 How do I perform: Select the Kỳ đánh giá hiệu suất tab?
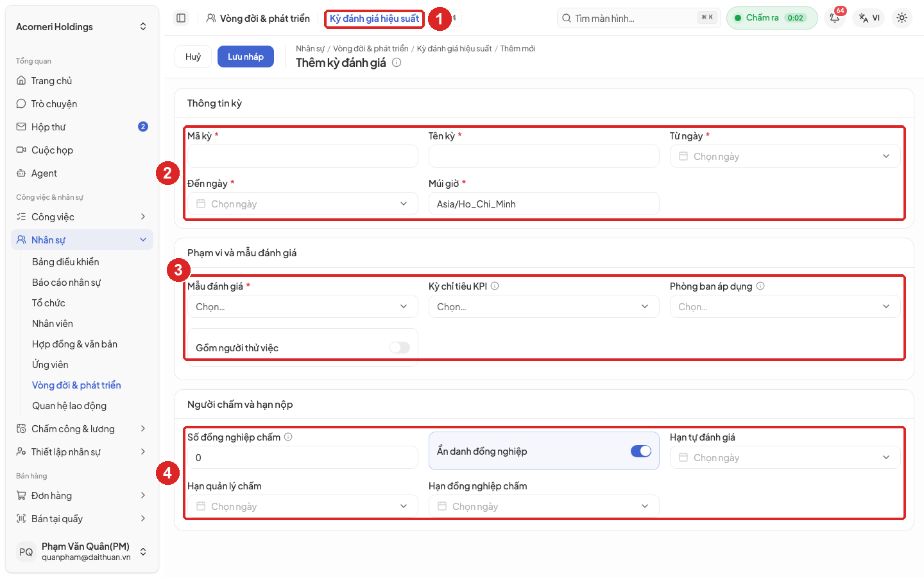point(374,19)
